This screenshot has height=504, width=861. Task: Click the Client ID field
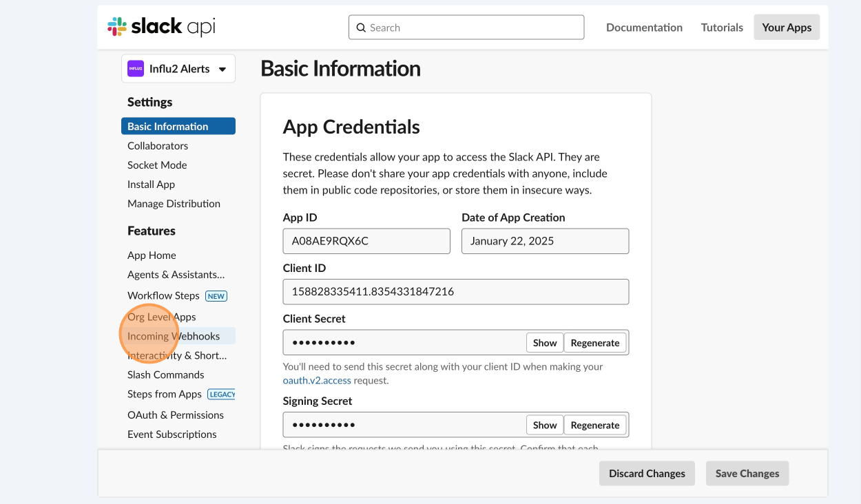point(456,291)
